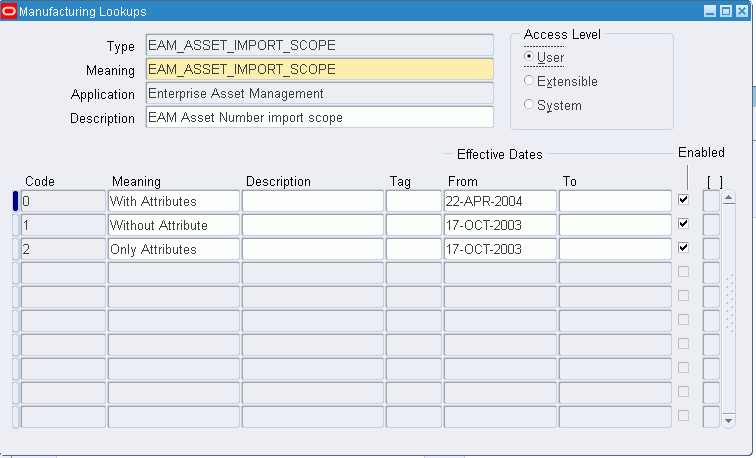
Task: Click the descriptive flexfield box of Only Attributes row
Action: [x=711, y=249]
